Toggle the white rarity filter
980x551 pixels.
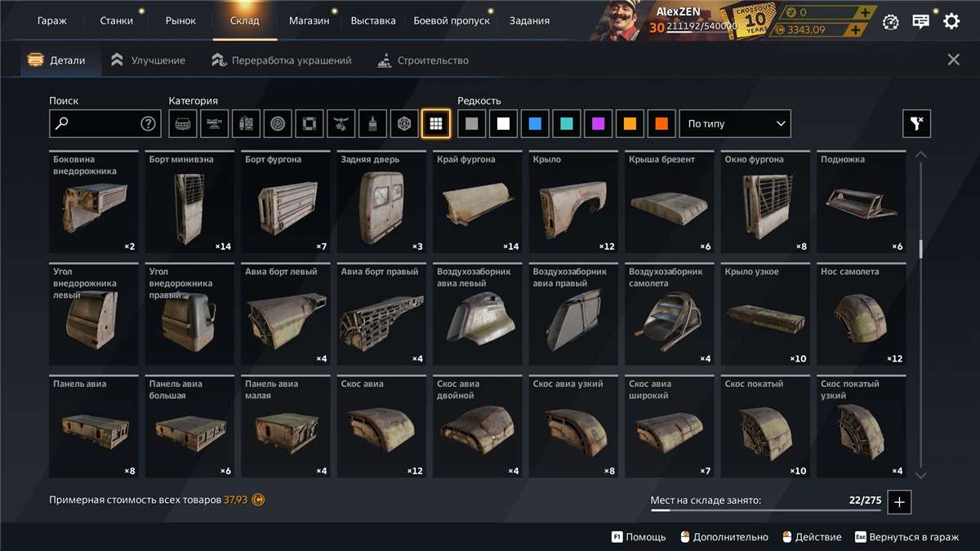point(503,124)
